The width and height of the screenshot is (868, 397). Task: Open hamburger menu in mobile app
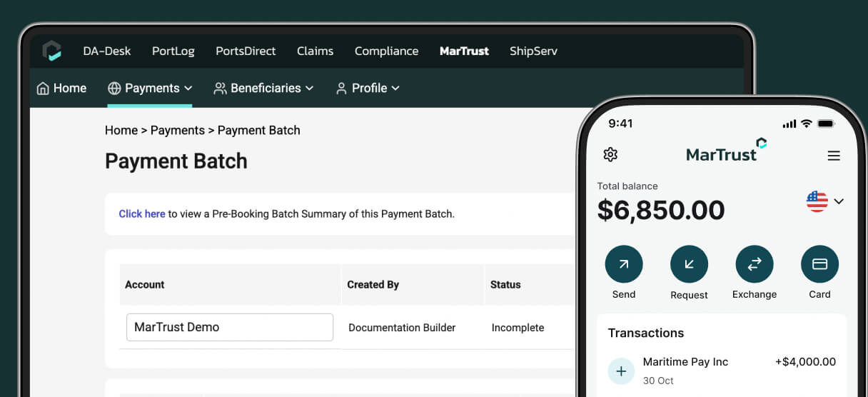834,156
